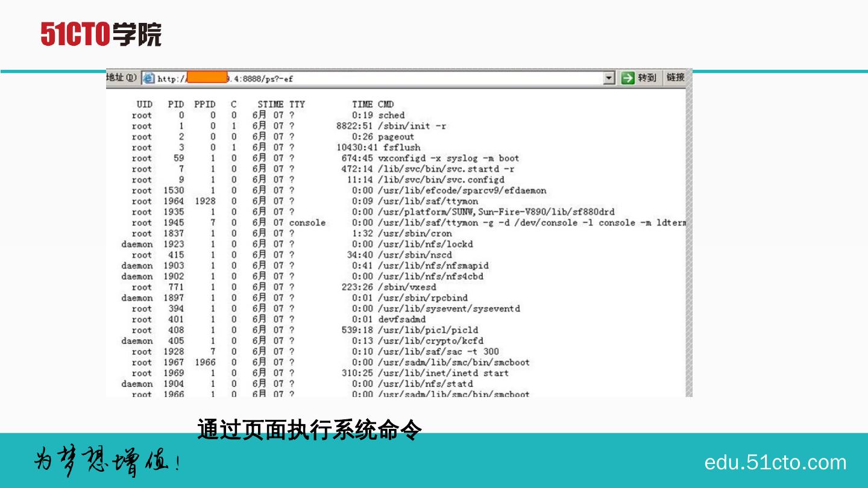This screenshot has width=868, height=488.
Task: Open the edu.51cto.com link
Action: coord(775,463)
